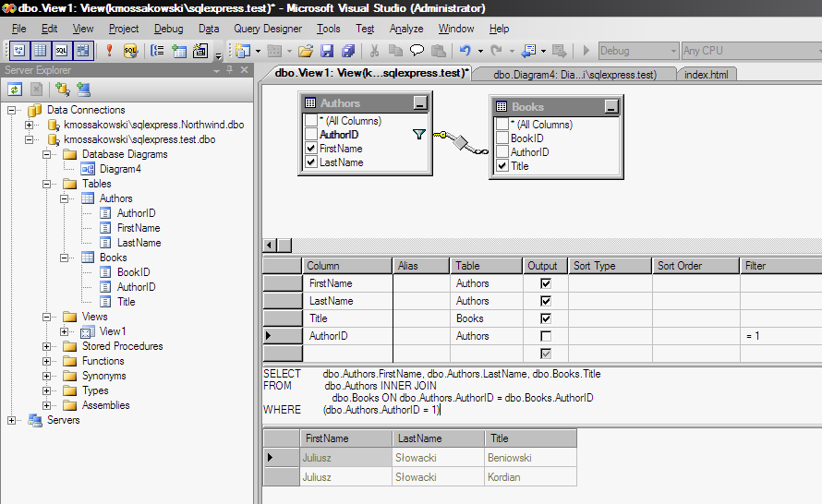Collapse the Data Connections node
822x504 pixels.
(11, 110)
